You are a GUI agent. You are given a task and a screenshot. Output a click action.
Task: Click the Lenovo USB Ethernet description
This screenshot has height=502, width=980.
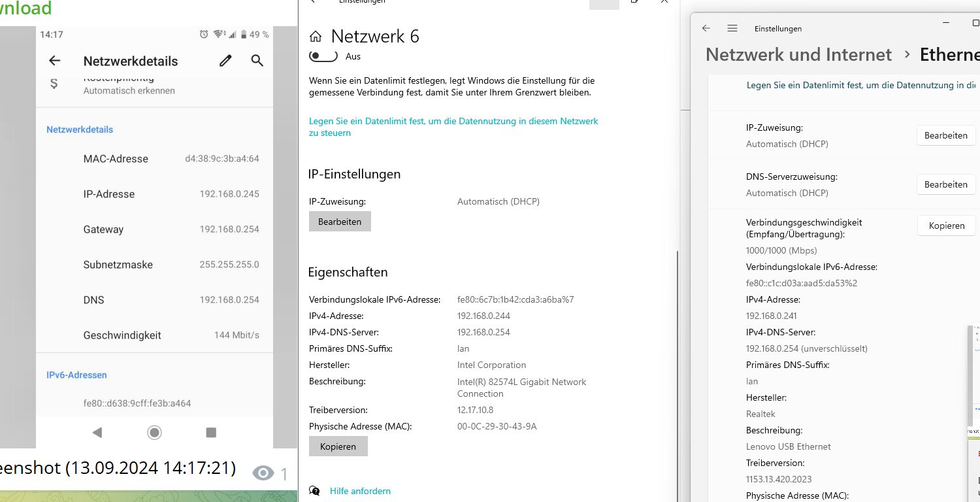(789, 446)
